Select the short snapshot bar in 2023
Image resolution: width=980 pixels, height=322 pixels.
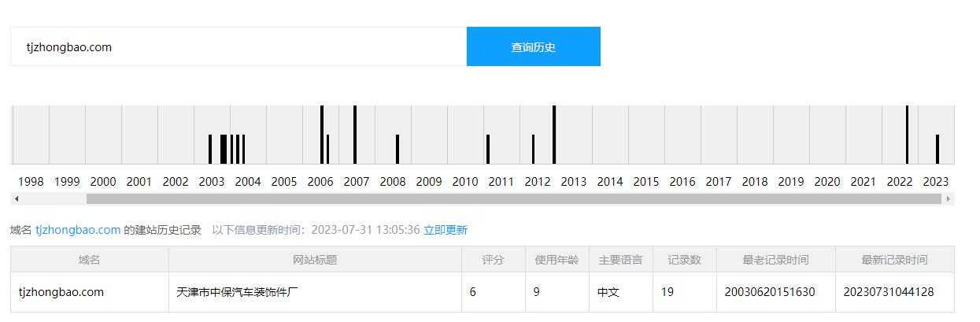click(x=937, y=149)
